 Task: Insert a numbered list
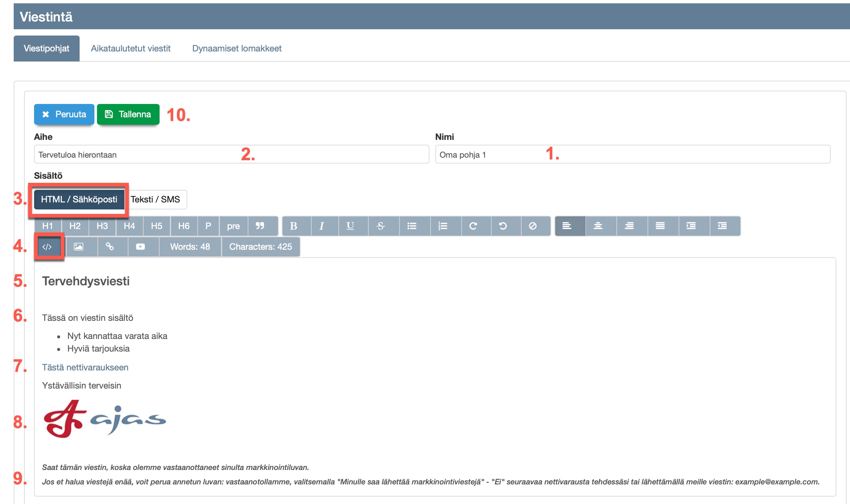(x=443, y=226)
